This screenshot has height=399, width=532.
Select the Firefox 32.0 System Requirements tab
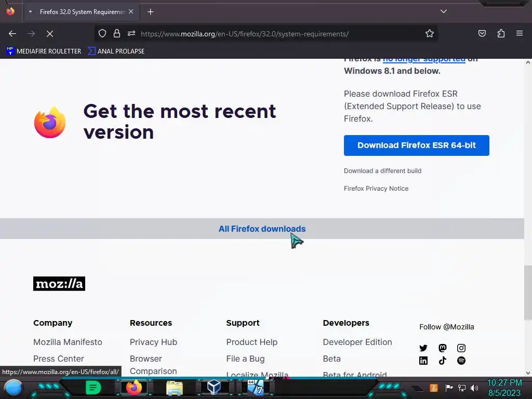(82, 12)
